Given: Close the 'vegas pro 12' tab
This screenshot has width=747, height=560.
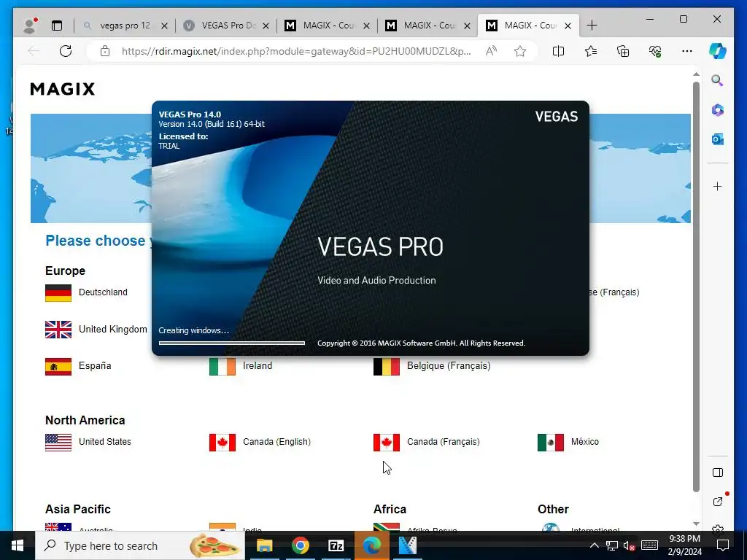Looking at the screenshot, I should [x=164, y=26].
